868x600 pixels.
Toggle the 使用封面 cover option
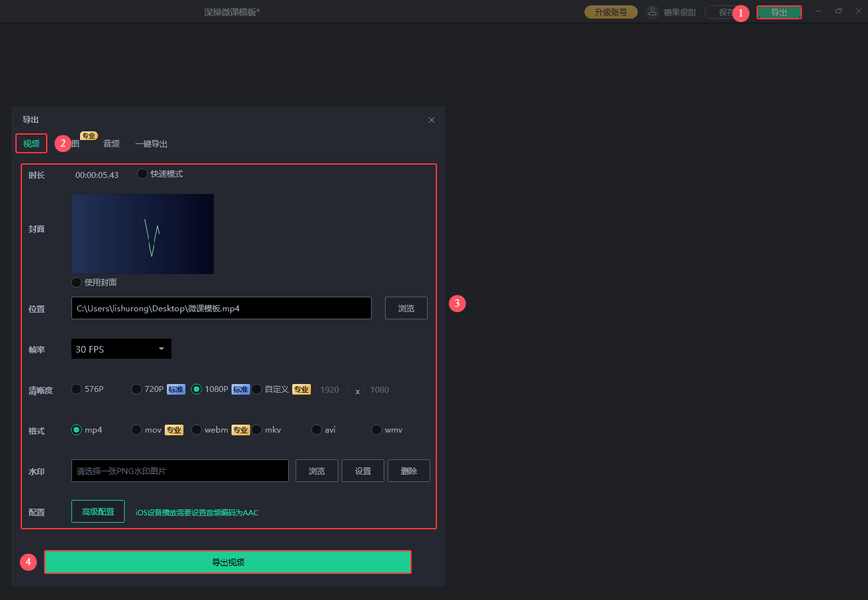[77, 282]
